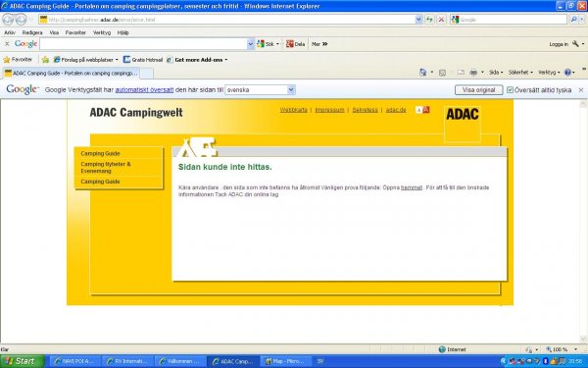This screenshot has height=368, width=588.
Task: Open Förslag på webbplatser favorites item
Action: coord(86,60)
